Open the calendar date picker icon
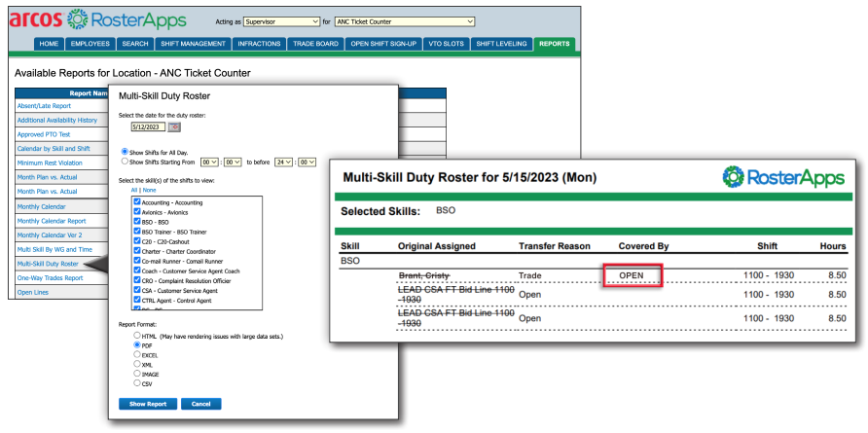The image size is (868, 433). [174, 126]
